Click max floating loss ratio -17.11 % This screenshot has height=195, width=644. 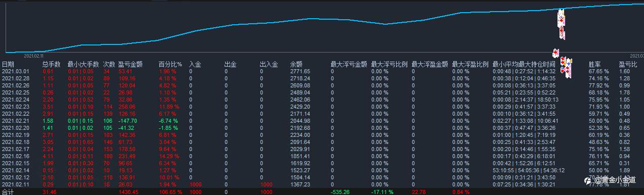coord(383,192)
